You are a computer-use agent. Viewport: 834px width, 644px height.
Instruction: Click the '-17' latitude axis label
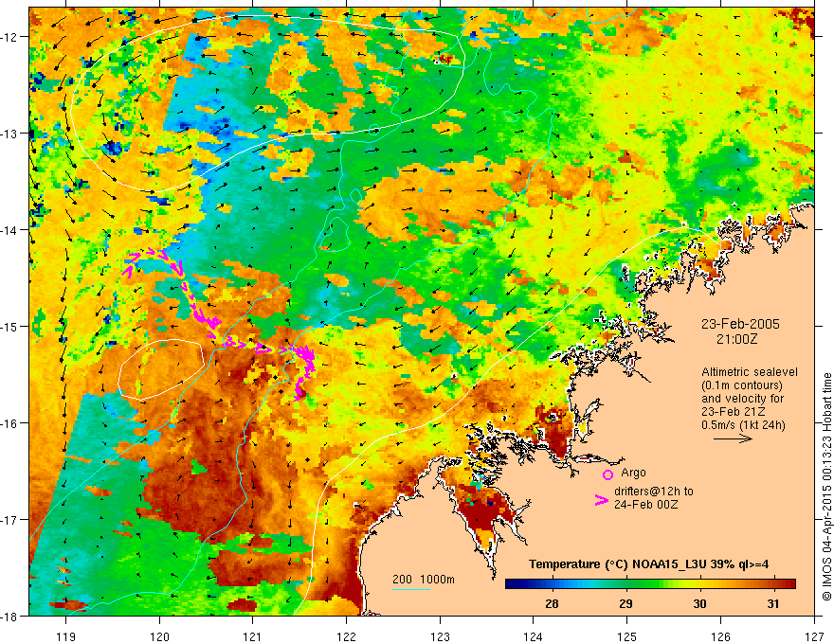[x=9, y=519]
